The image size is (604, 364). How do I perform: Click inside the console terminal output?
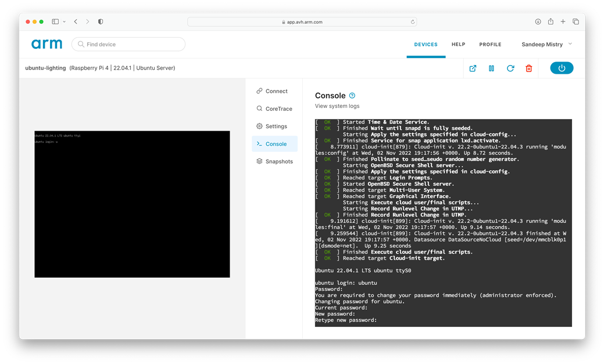tap(444, 223)
